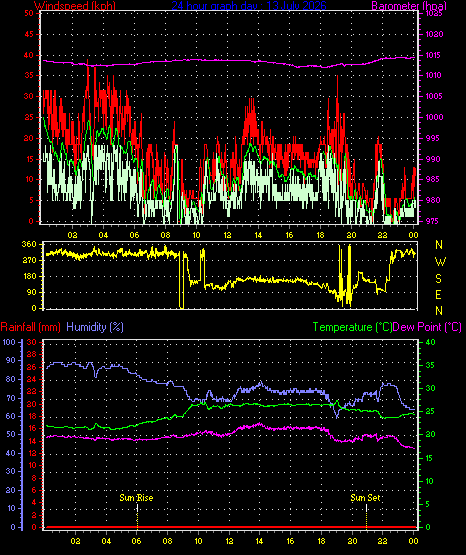The width and height of the screenshot is (466, 555).
Task: Click the 1015 barometer axis value
Action: 434,55
